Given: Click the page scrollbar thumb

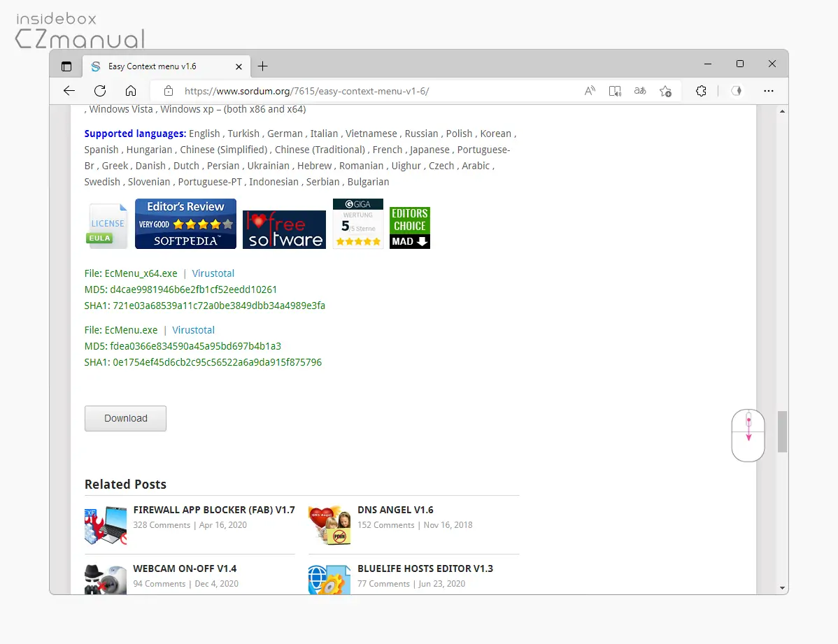Looking at the screenshot, I should [x=782, y=432].
